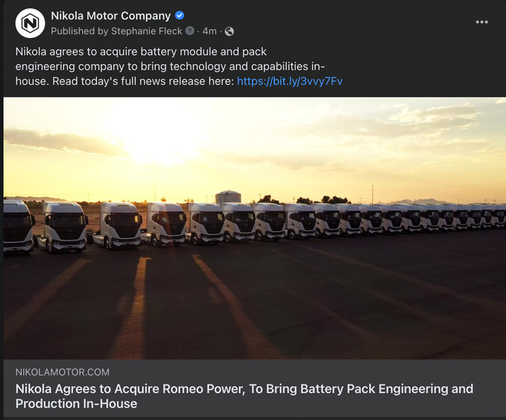Open the Nikola Motor Company page name

(x=111, y=16)
